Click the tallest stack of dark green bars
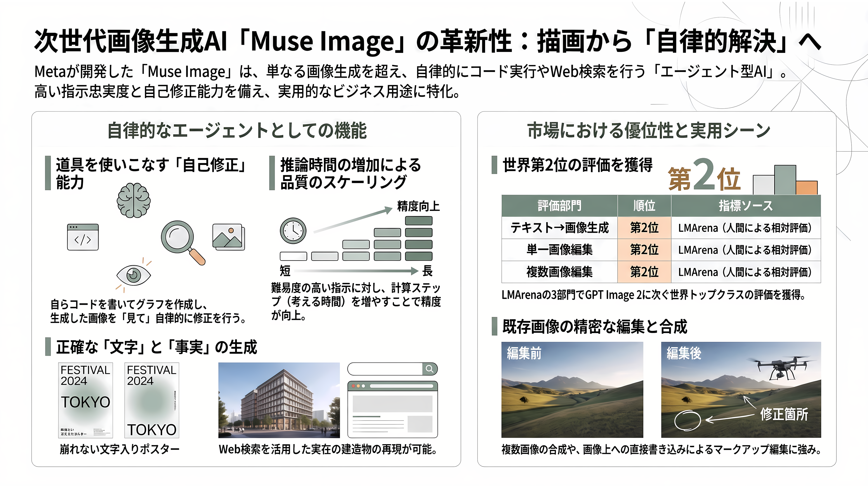This screenshot has width=868, height=488. pos(418,239)
